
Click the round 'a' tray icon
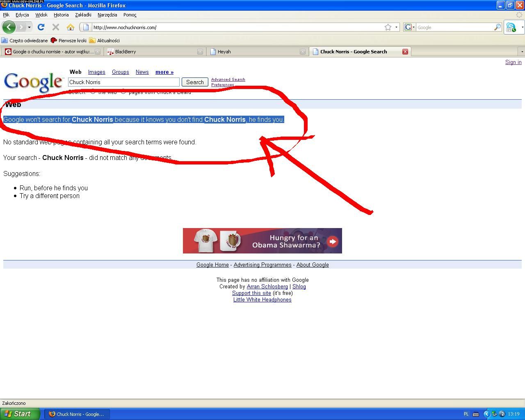point(502,414)
